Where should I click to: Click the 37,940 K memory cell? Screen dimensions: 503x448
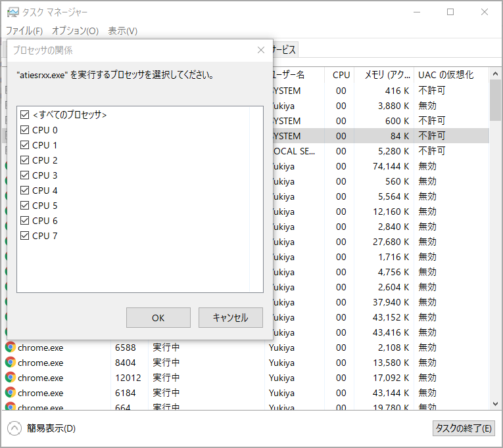click(391, 302)
